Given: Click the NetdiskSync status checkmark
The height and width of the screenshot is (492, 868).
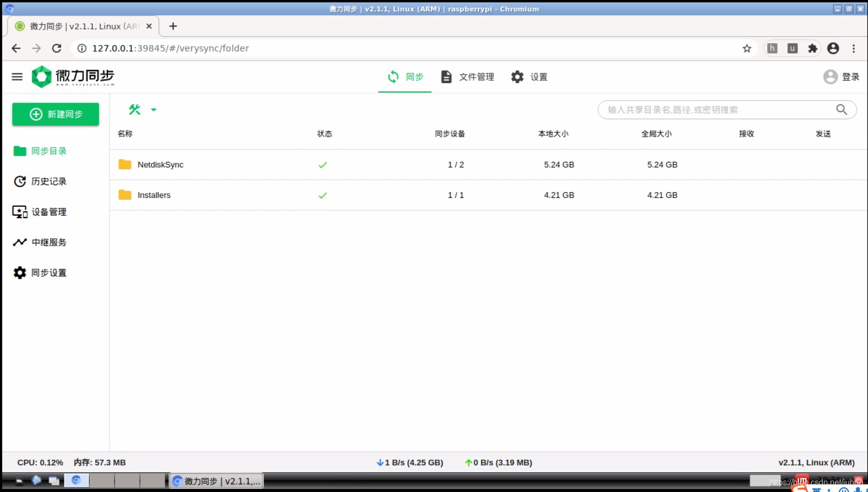Looking at the screenshot, I should [323, 165].
